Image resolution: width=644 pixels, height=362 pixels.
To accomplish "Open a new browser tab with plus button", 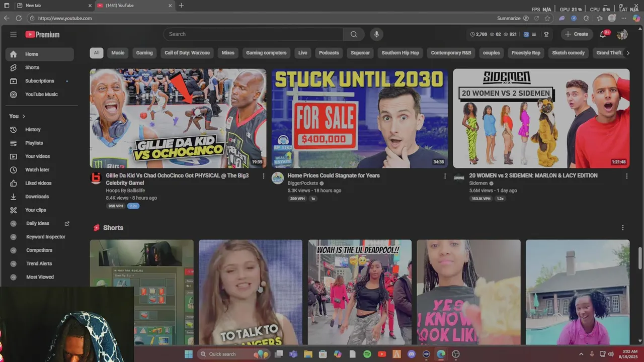I will (x=181, y=6).
